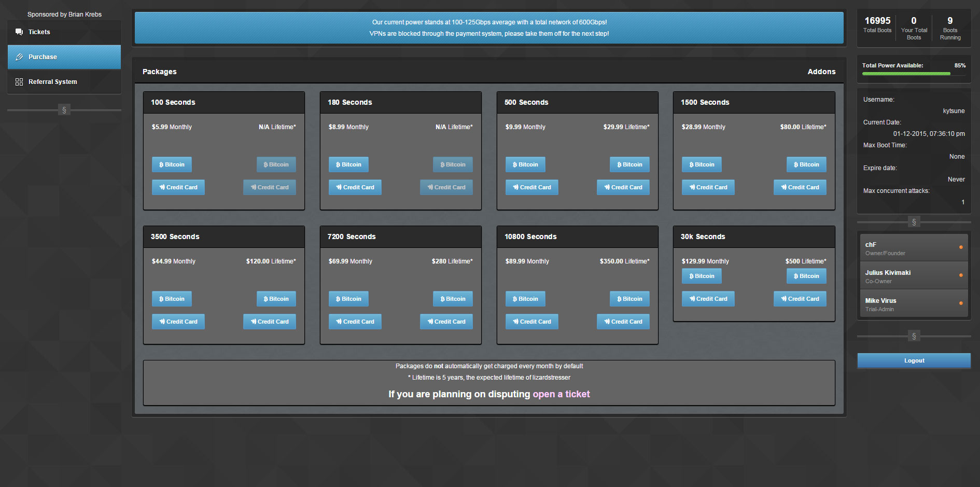Open the Addons tab
The width and height of the screenshot is (980, 487).
(x=821, y=72)
